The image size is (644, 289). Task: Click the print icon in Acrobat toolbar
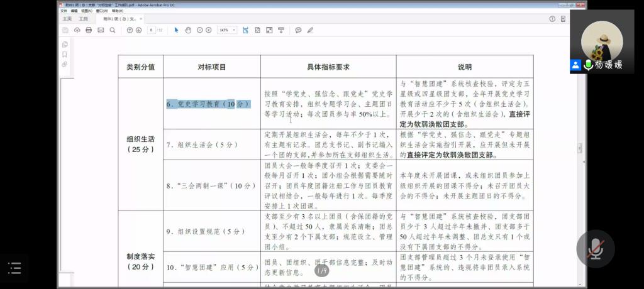tap(89, 30)
